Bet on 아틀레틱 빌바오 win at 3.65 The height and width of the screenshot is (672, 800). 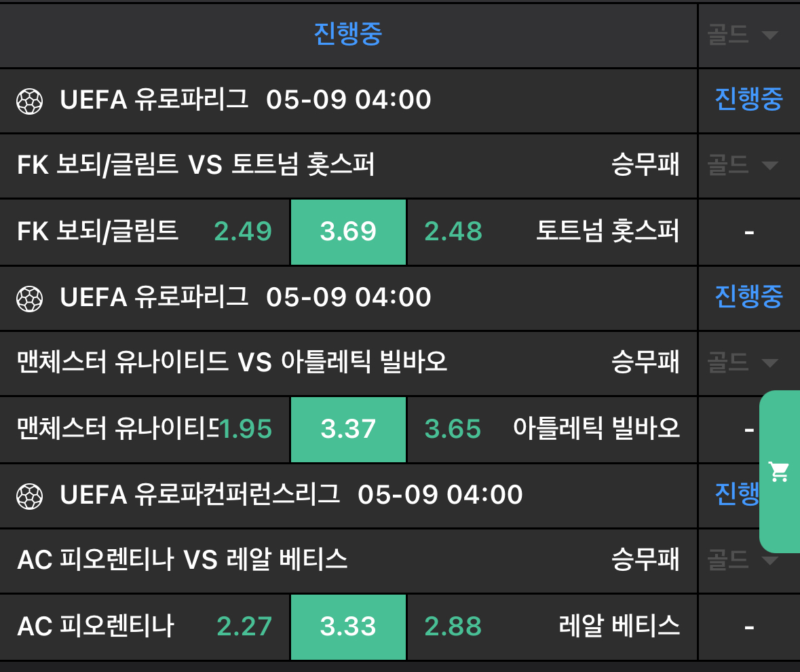(x=453, y=429)
